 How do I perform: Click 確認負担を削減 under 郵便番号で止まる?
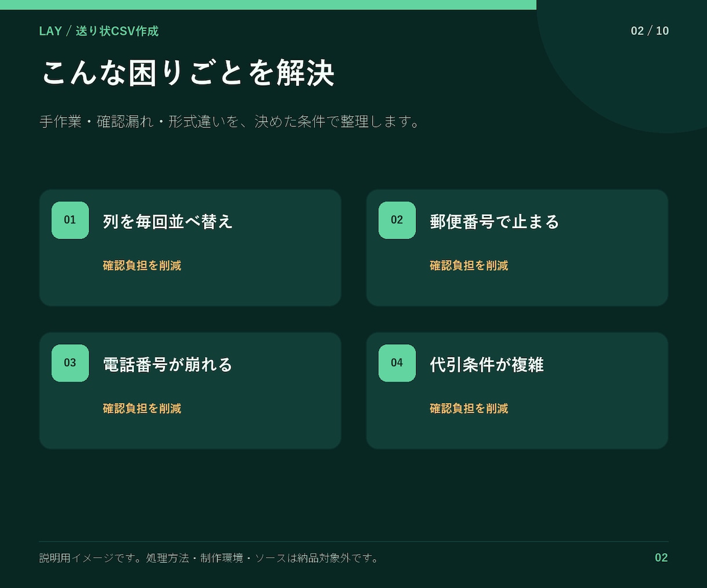point(469,265)
